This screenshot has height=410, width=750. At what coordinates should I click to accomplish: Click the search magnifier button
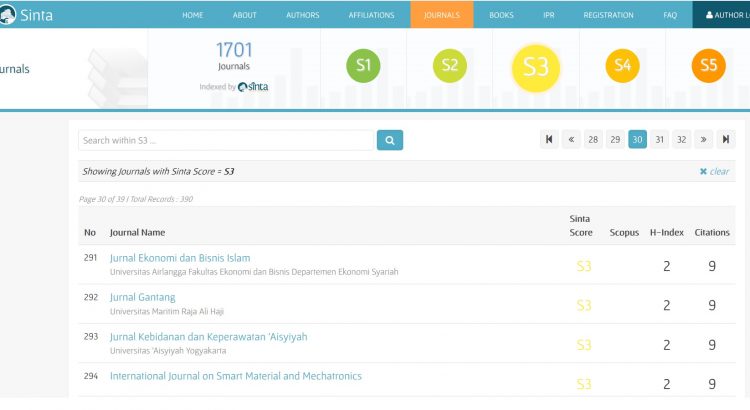click(x=390, y=140)
